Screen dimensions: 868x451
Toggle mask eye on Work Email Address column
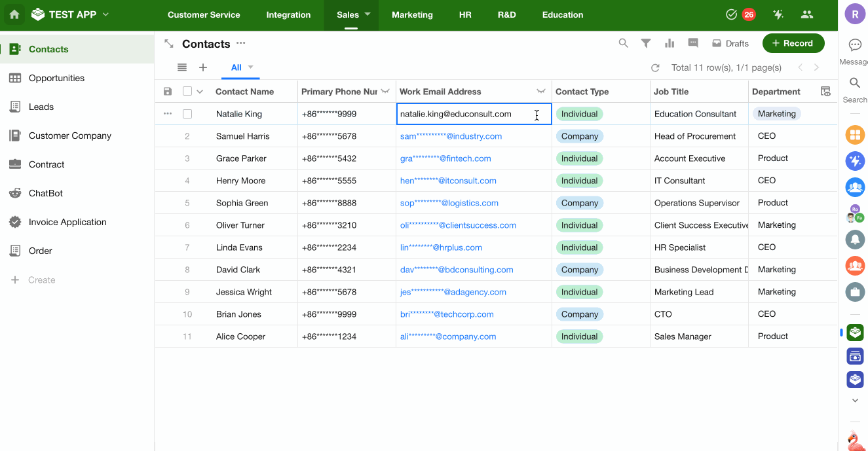(x=541, y=92)
